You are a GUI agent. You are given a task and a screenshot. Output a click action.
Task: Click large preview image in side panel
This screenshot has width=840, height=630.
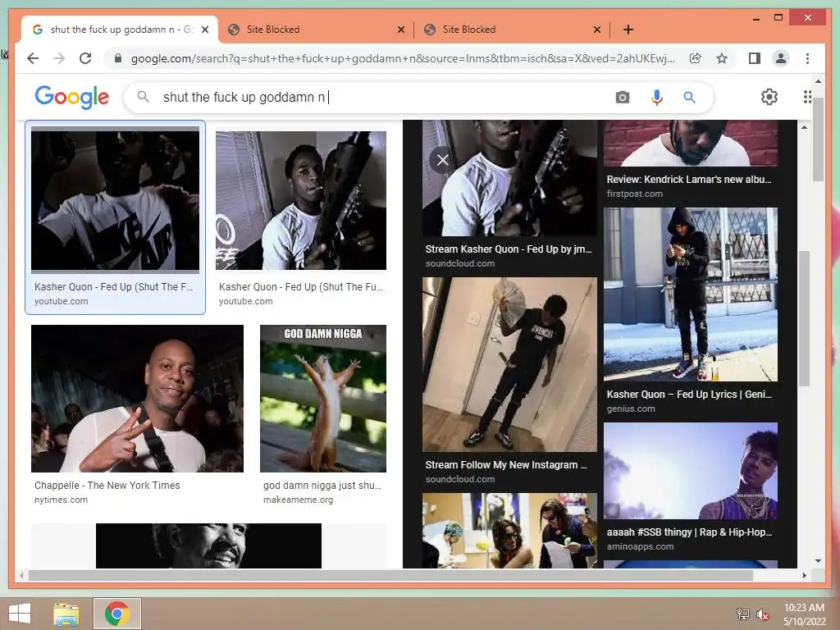coord(509,178)
